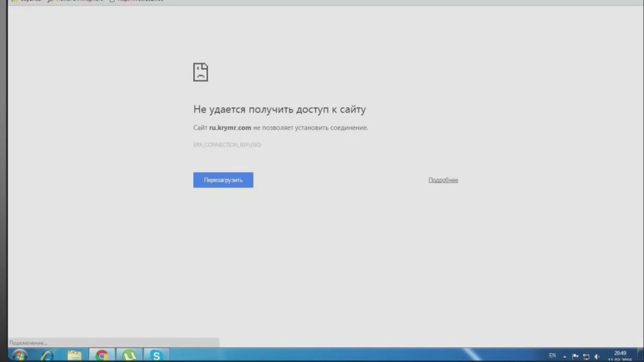This screenshot has width=644, height=362.
Task: Open Skype from the taskbar
Action: click(156, 355)
